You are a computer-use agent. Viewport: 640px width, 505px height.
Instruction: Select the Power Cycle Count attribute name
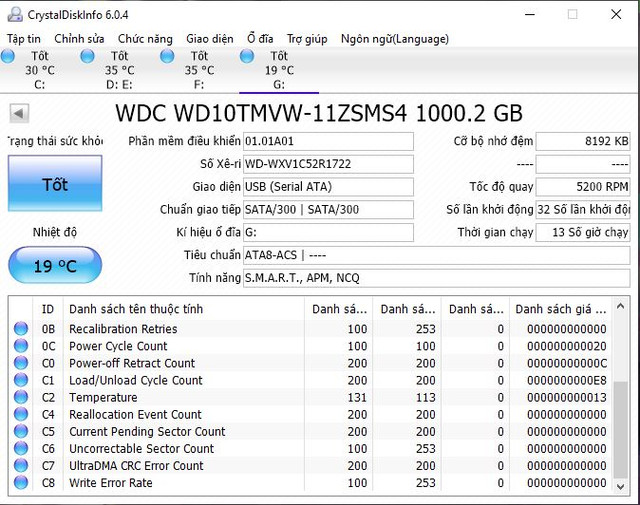(118, 346)
